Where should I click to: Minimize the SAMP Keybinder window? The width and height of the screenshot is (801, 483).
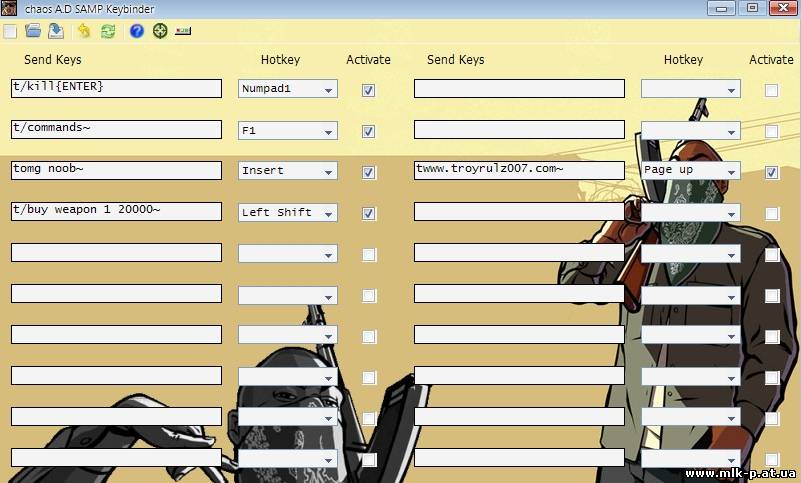click(x=721, y=8)
